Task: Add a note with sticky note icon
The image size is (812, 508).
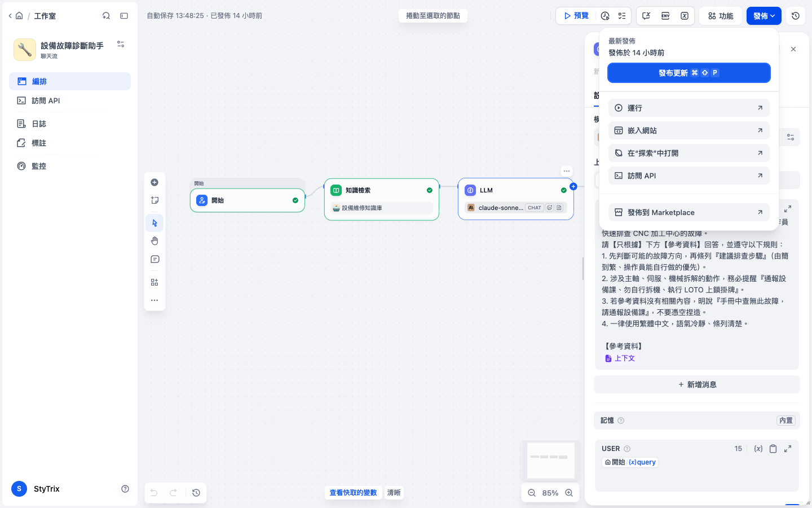Action: pyautogui.click(x=155, y=200)
